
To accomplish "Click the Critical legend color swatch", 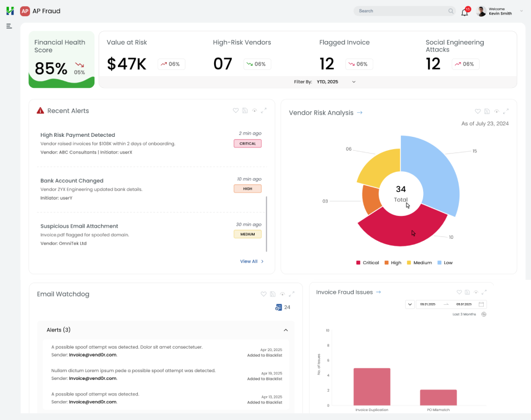I will [358, 263].
